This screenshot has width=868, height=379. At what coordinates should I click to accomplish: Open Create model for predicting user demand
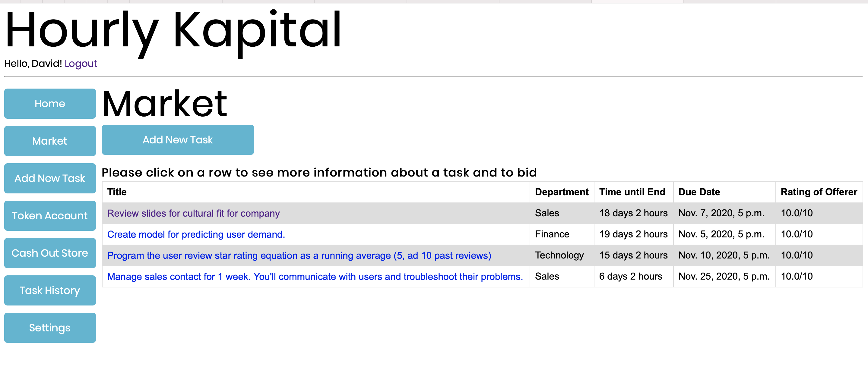[x=196, y=235]
